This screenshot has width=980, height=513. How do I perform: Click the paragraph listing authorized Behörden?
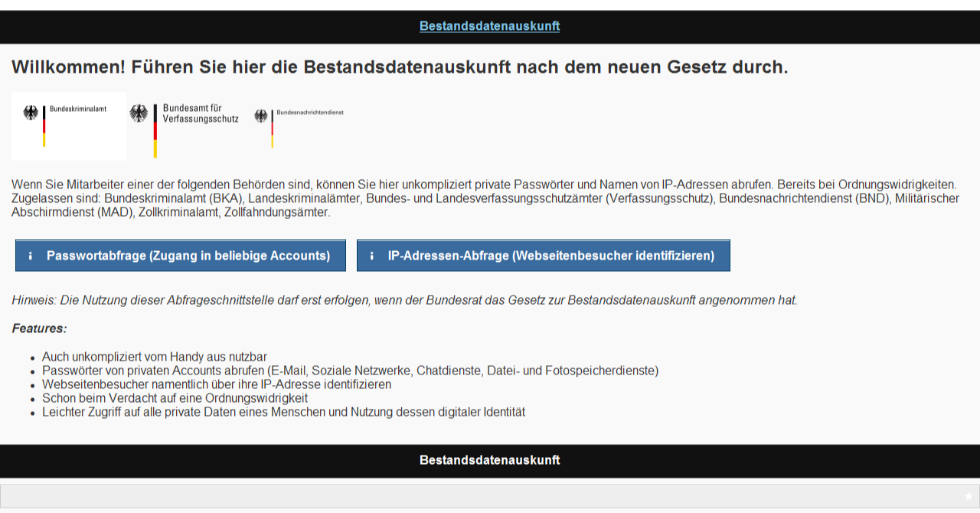point(484,198)
